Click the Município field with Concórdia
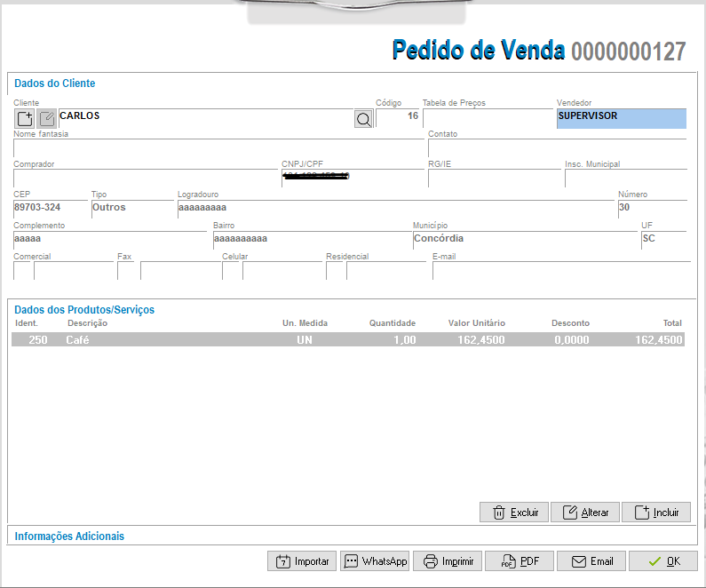The image size is (706, 588). tap(524, 239)
